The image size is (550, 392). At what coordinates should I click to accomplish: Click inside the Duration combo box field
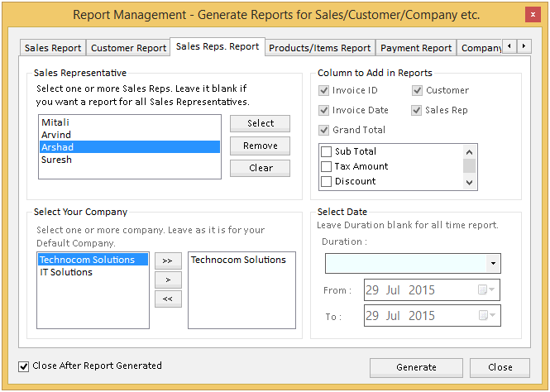[405, 263]
